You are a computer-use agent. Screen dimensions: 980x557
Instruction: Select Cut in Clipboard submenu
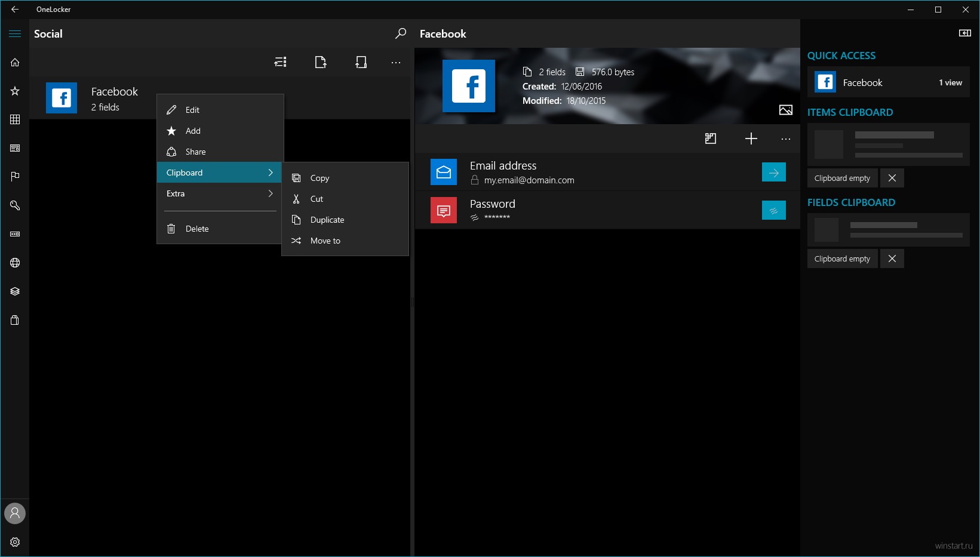(345, 199)
